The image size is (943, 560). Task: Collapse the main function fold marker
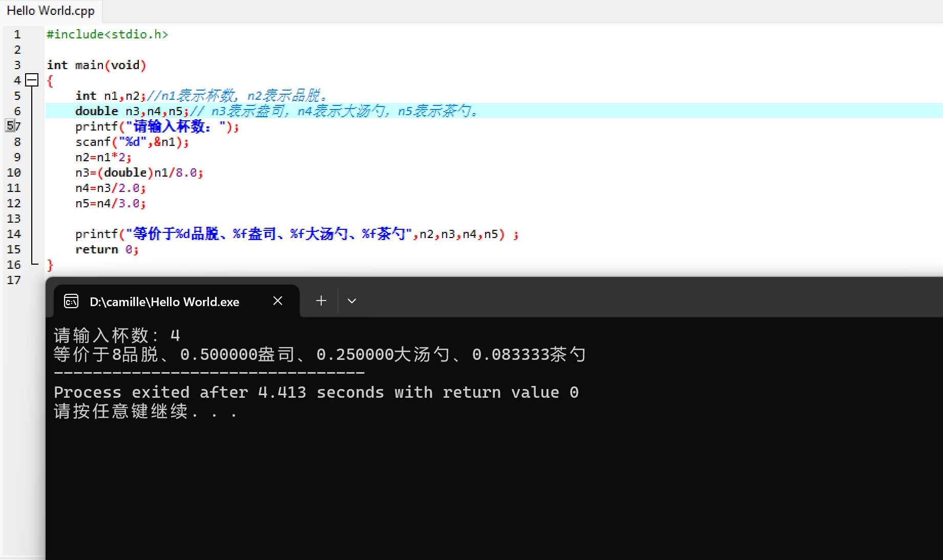pyautogui.click(x=32, y=80)
